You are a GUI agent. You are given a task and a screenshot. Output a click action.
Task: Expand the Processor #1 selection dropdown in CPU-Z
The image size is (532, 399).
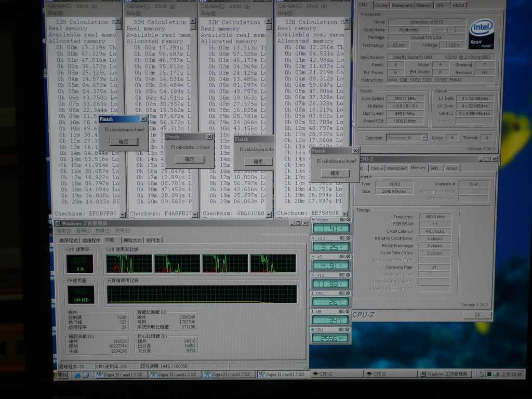click(424, 138)
